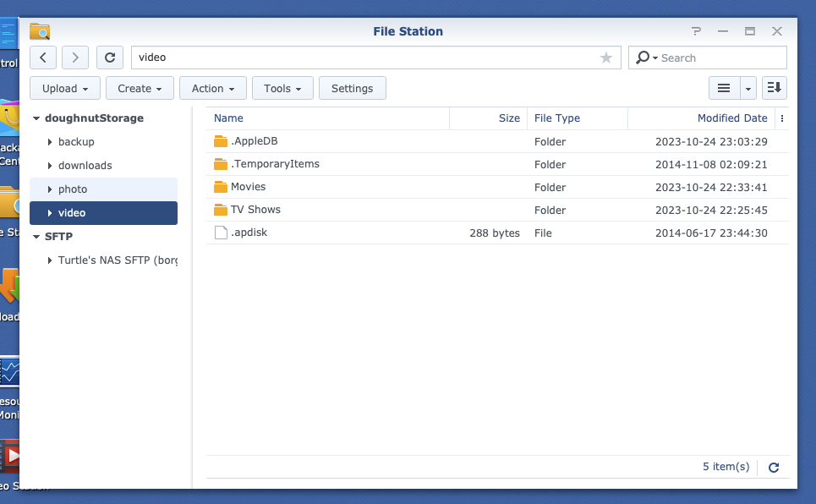Open the Tools dropdown menu
Screen dimensions: 816x504
282,88
